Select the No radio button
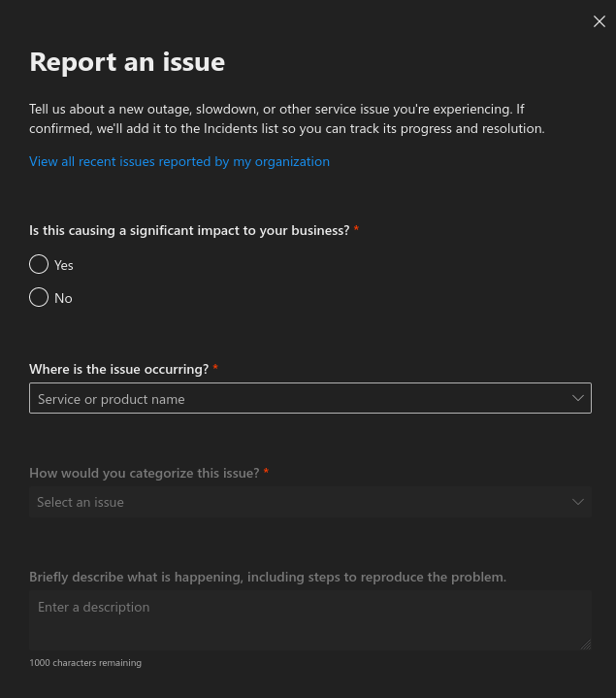The image size is (616, 698). pos(39,297)
